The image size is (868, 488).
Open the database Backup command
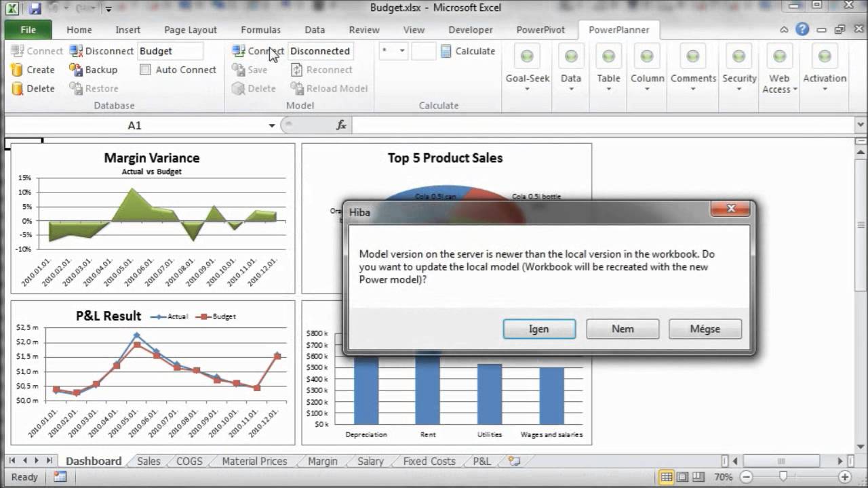93,70
